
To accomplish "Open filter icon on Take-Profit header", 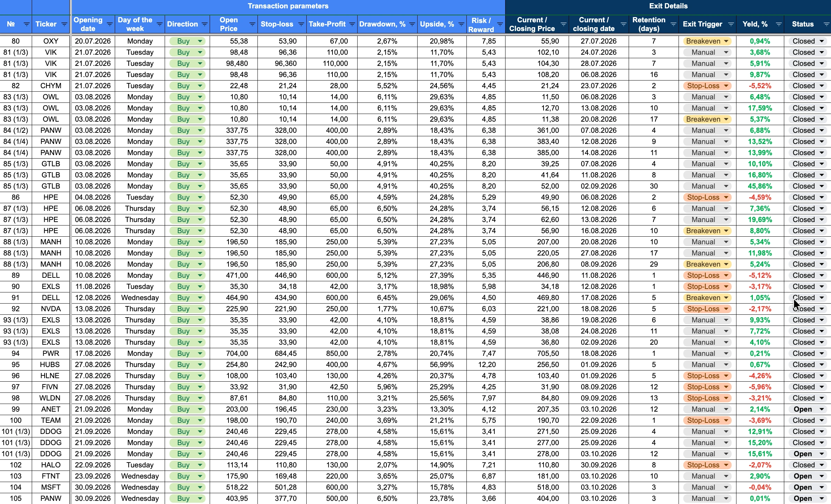I will click(352, 24).
